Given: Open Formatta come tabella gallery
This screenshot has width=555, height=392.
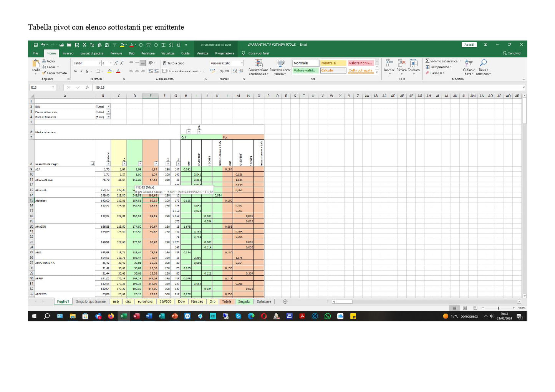Looking at the screenshot, I should point(280,67).
